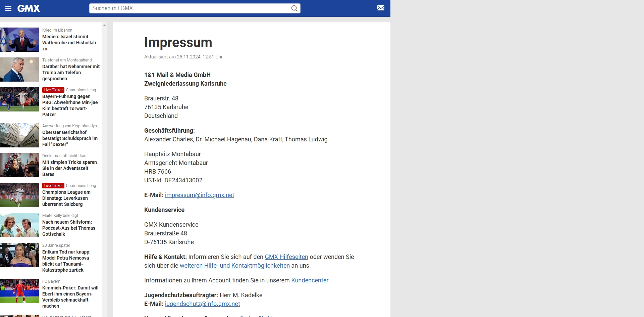This screenshot has height=317, width=644.
Task: Open the Kimmich-Poker article
Action: click(x=70, y=297)
